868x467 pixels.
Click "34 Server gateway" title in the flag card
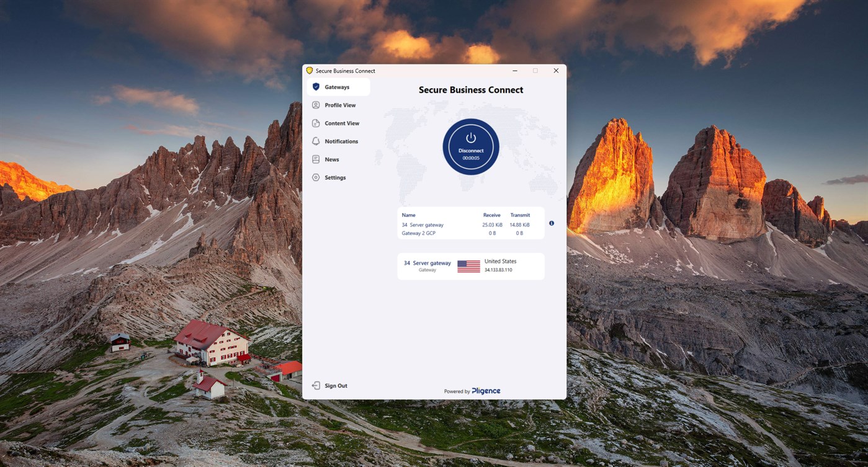[427, 263]
